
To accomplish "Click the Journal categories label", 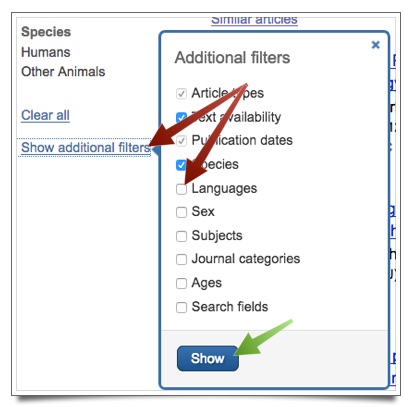I will tap(246, 259).
